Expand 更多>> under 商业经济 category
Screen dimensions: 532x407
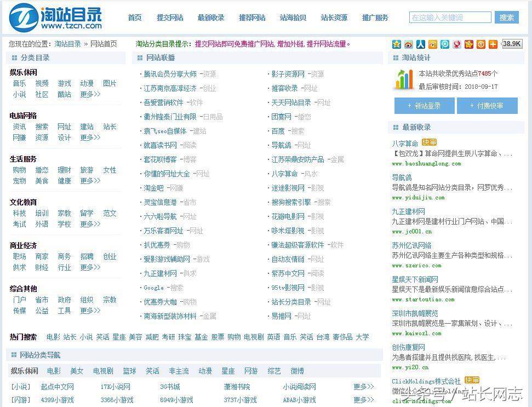(x=90, y=267)
